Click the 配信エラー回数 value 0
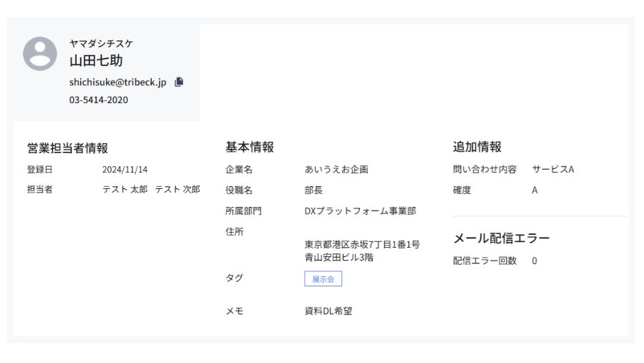 pyautogui.click(x=534, y=261)
